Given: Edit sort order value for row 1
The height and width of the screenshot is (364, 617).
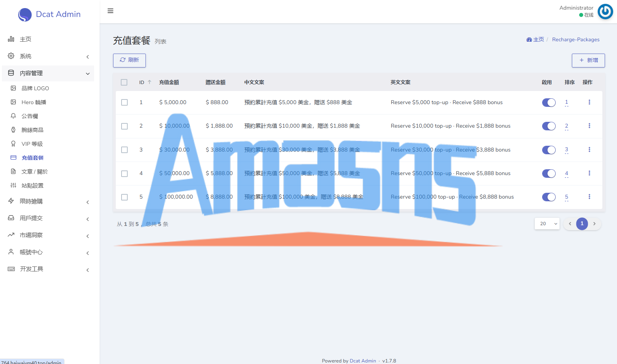Looking at the screenshot, I should click(566, 102).
